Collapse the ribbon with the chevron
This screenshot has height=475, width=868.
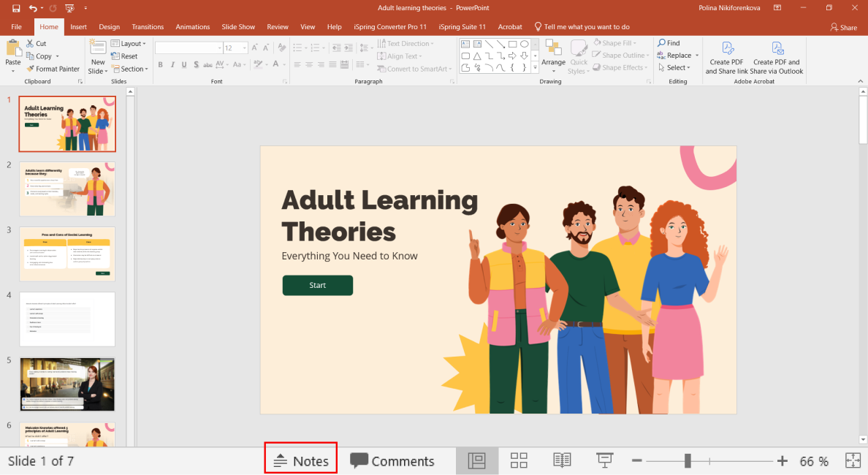(x=860, y=81)
